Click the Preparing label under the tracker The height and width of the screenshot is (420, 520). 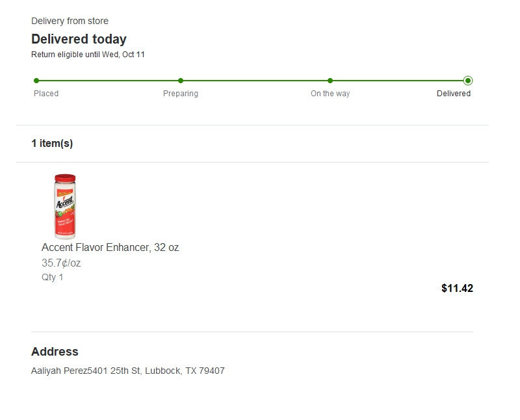181,94
